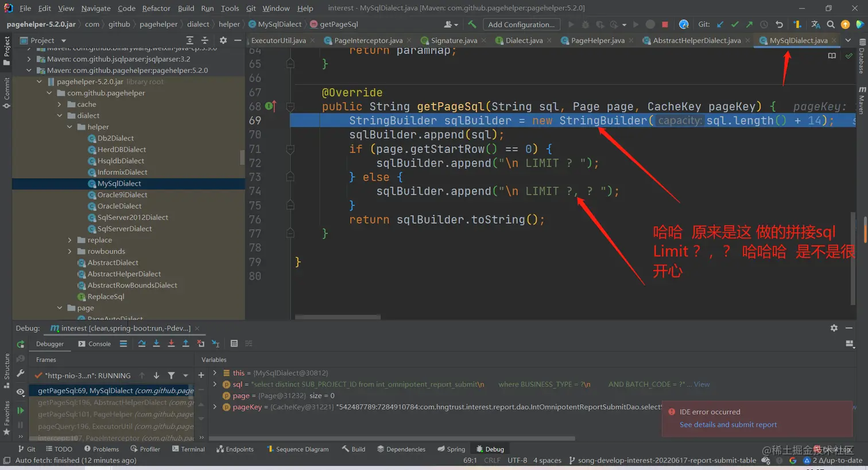Click the Build hammer icon in toolbar

coord(472,24)
